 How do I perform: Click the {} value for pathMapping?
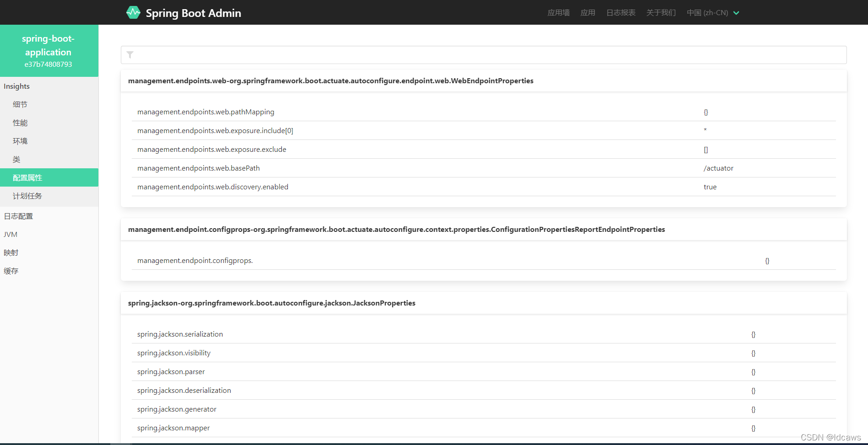point(706,112)
